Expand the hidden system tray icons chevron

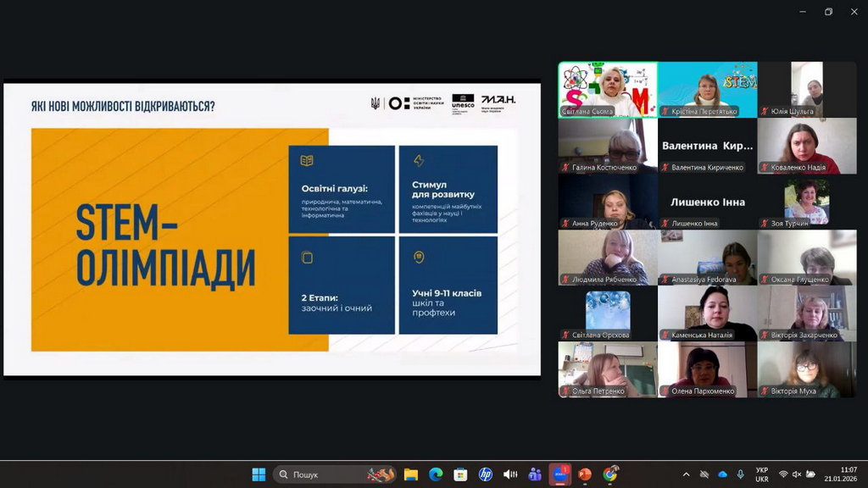(686, 474)
